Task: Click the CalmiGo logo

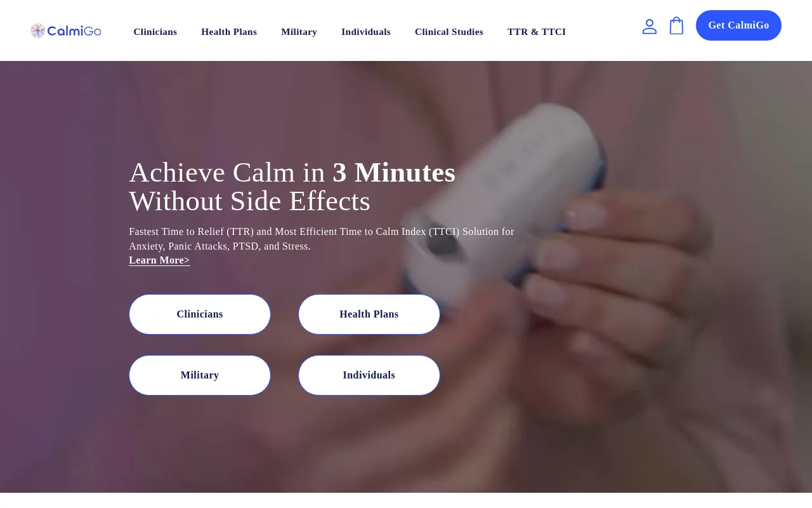Action: (66, 30)
